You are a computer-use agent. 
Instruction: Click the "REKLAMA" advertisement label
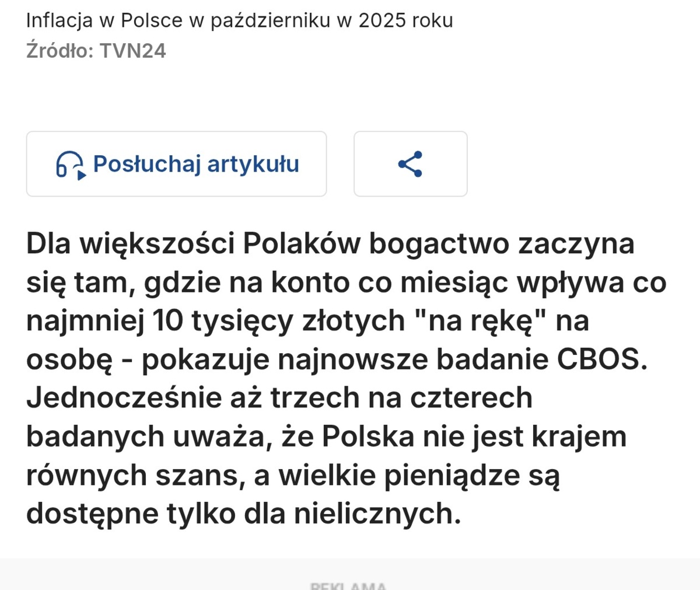click(x=348, y=585)
